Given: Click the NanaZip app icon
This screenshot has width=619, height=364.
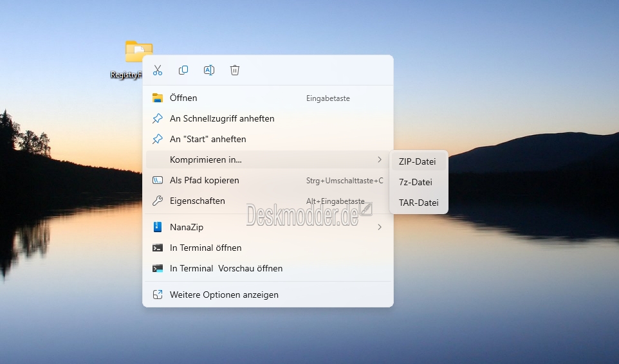Looking at the screenshot, I should [x=158, y=227].
